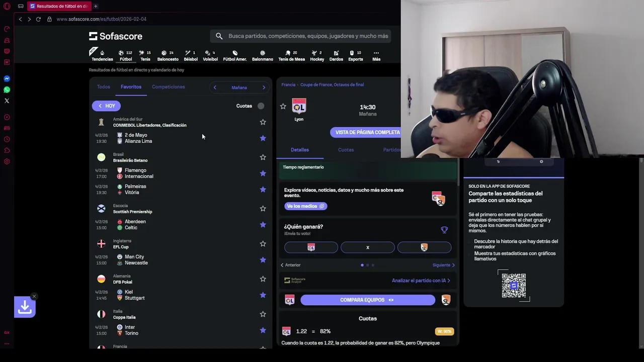This screenshot has height=362, width=644.
Task: Switch to Competiciones tab
Action: (x=168, y=87)
